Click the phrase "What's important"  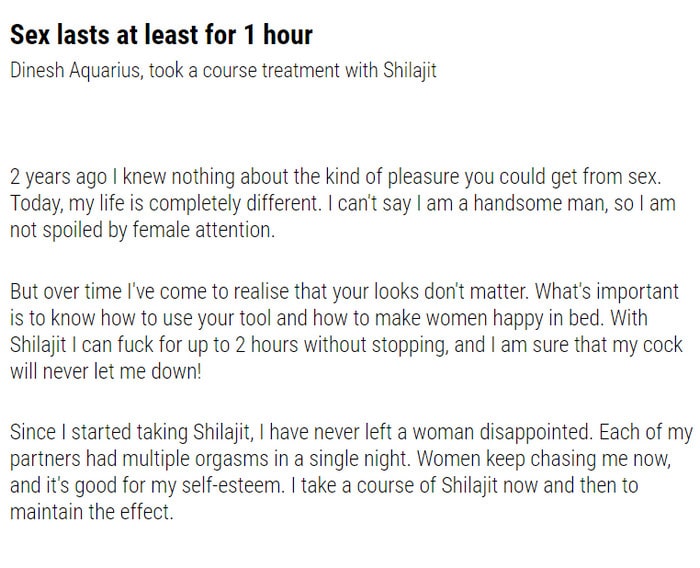coord(607,292)
